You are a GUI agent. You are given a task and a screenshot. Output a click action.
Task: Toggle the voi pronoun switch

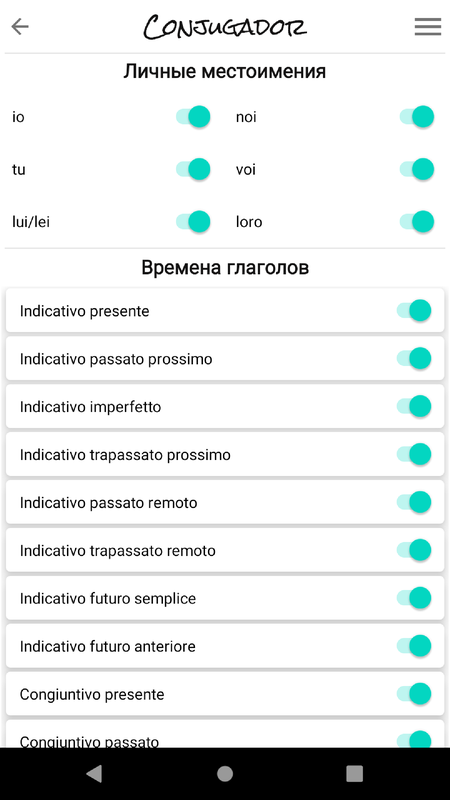[417, 169]
